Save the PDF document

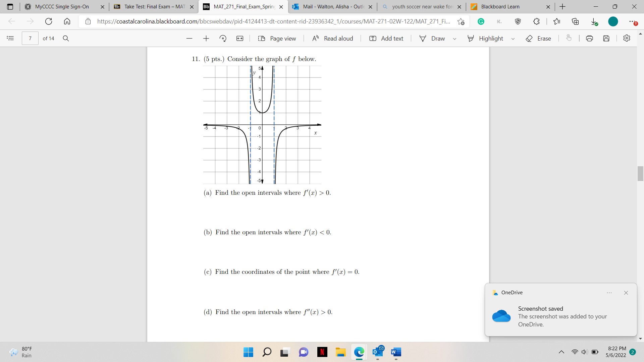606,38
